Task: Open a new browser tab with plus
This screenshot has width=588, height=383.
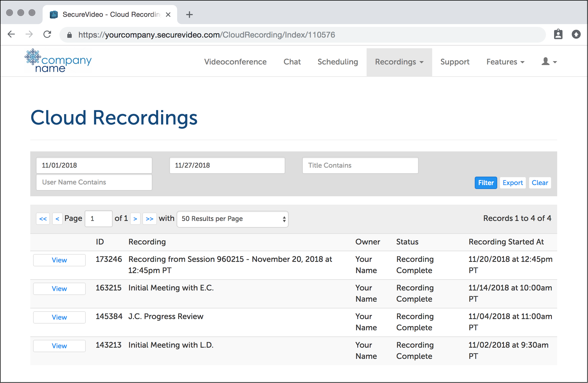Action: [x=189, y=15]
